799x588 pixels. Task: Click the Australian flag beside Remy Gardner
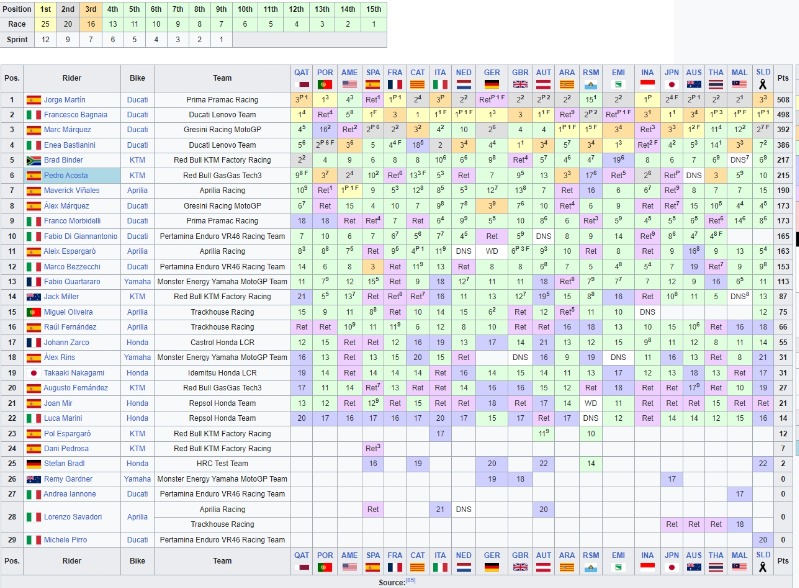pos(34,479)
